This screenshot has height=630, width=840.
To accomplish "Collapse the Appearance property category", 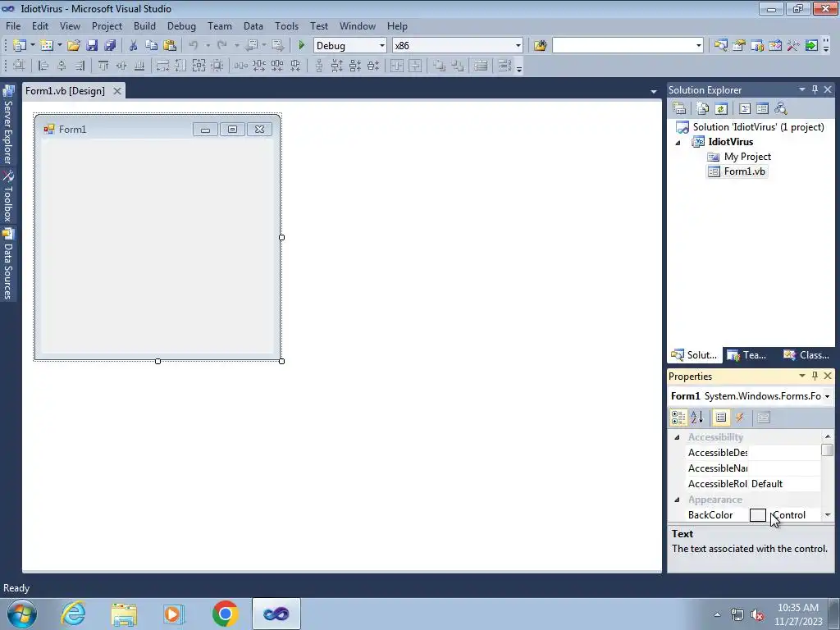I will pyautogui.click(x=677, y=500).
